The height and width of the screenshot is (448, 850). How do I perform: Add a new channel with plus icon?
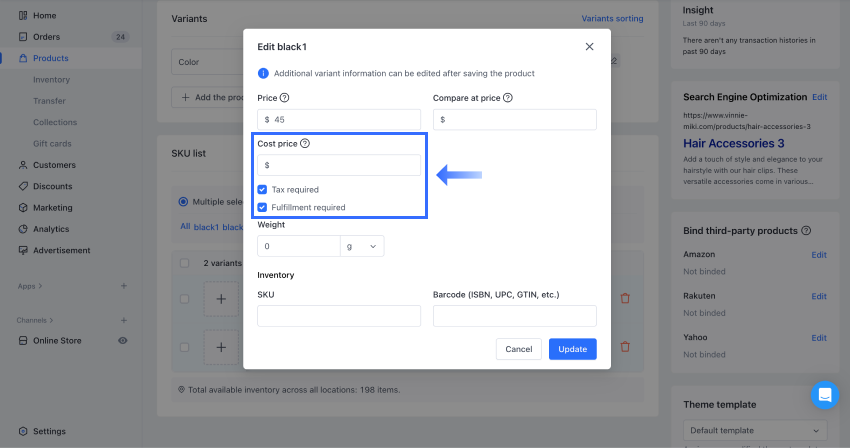(124, 321)
